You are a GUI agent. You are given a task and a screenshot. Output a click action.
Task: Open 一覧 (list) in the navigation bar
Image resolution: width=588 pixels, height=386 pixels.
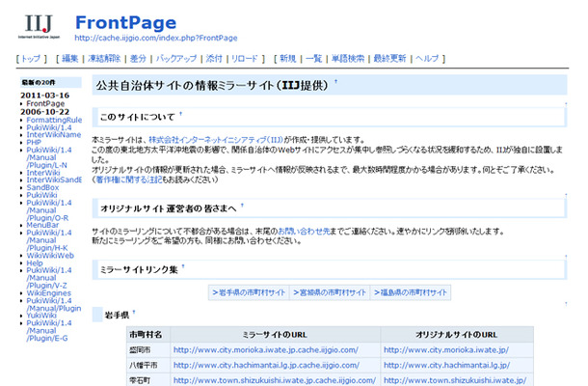click(313, 59)
